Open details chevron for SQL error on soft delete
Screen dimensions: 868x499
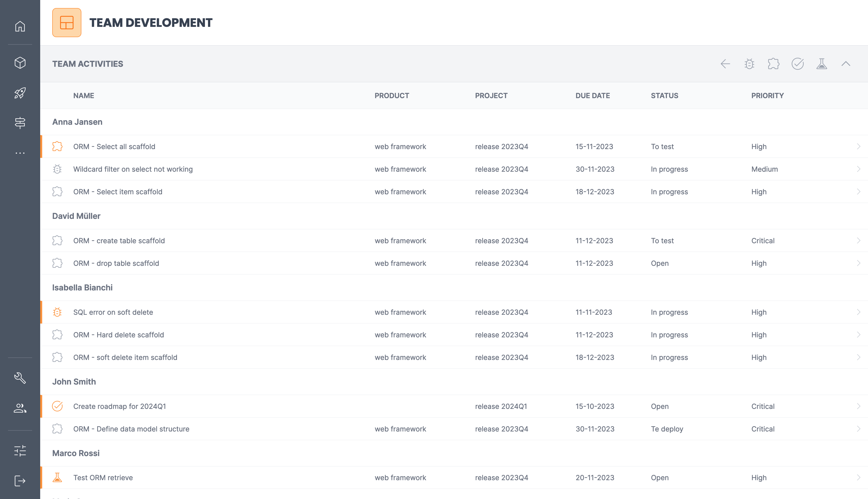pos(858,312)
